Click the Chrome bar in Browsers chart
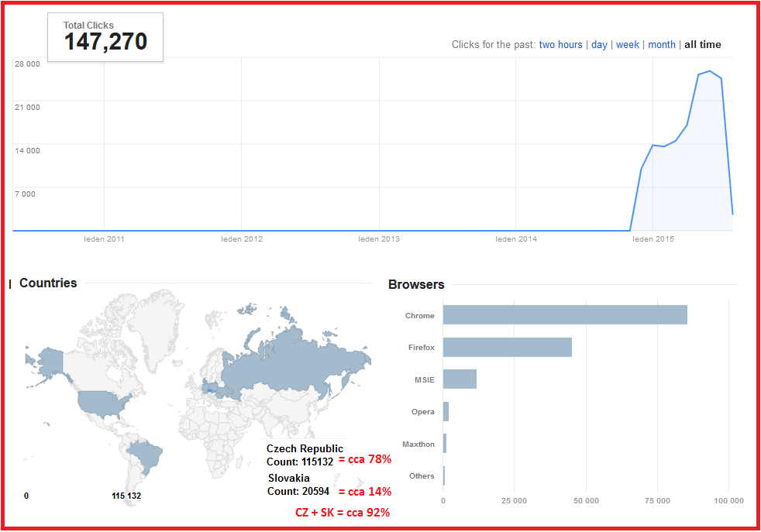761x532 pixels. [566, 315]
